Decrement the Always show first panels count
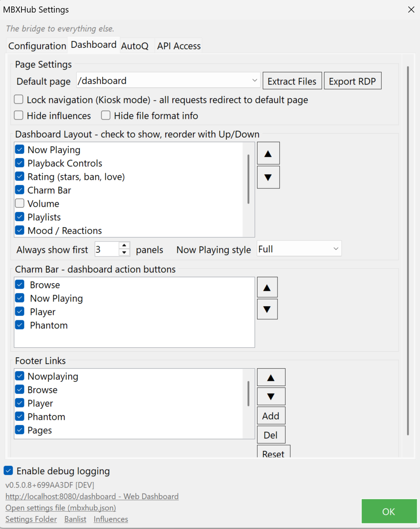The width and height of the screenshot is (420, 529). (x=124, y=252)
